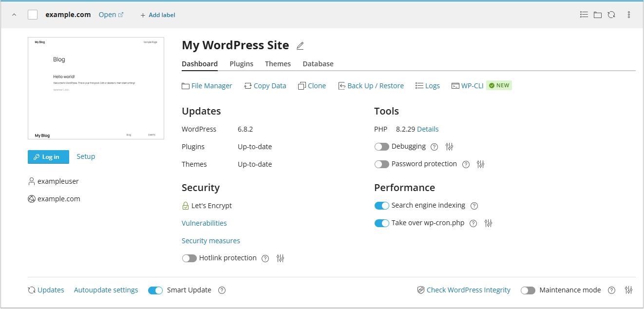Click the Let's Encrypt certificate entry
Image resolution: width=644 pixels, height=309 pixels.
point(207,206)
